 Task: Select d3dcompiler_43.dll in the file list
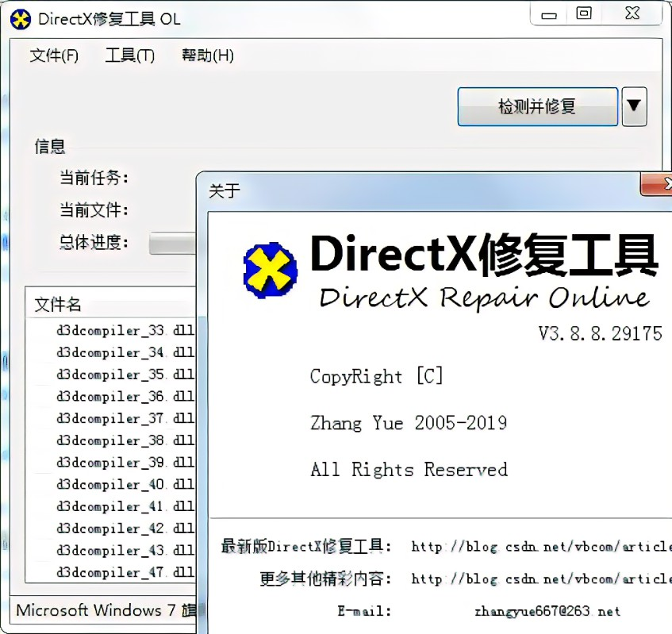click(125, 550)
